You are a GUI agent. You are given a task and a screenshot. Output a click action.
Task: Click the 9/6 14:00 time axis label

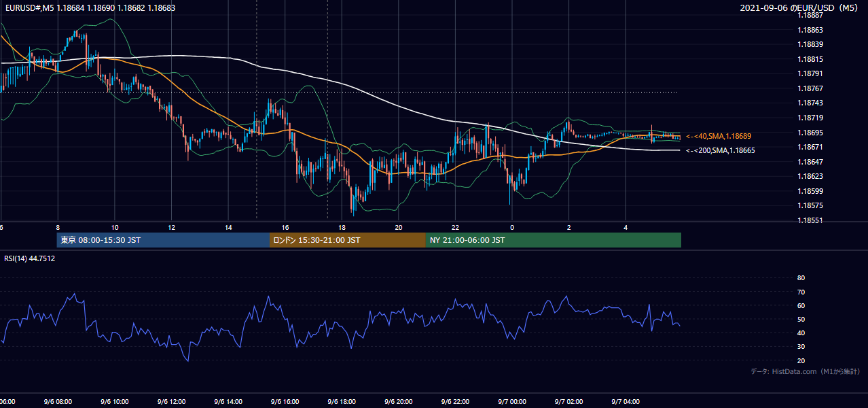pos(228,402)
